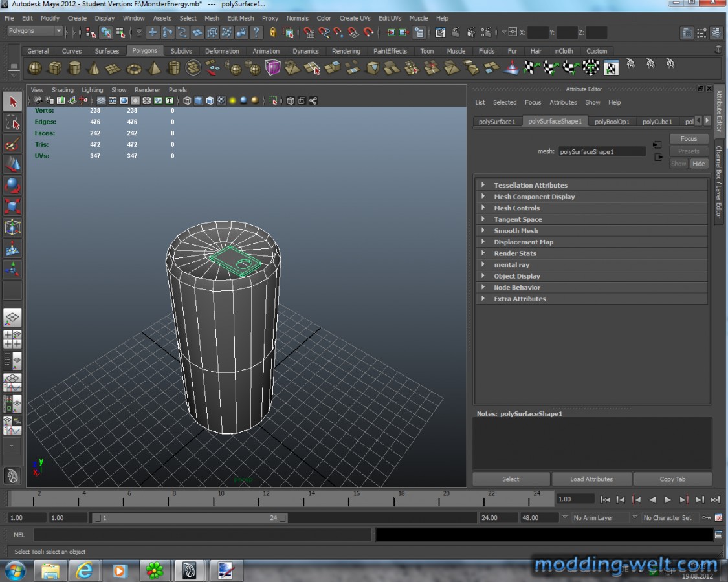The height and width of the screenshot is (582, 728).
Task: Toggle lock selection padlock icon
Action: (x=273, y=32)
